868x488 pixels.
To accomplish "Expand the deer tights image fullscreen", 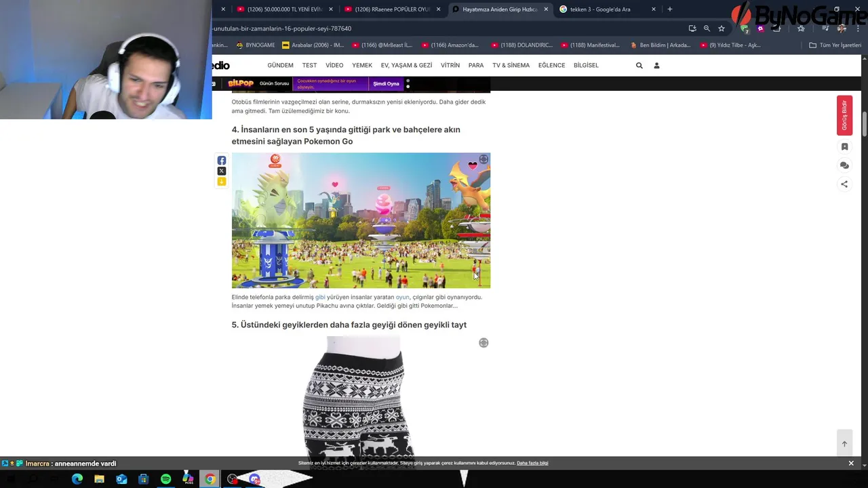I will click(x=484, y=343).
